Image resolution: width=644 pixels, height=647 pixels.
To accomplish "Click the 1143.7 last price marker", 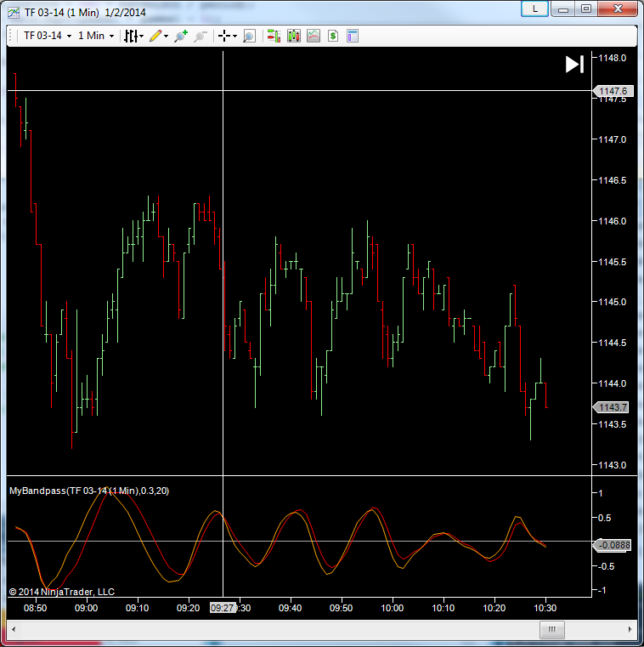I will (611, 407).
